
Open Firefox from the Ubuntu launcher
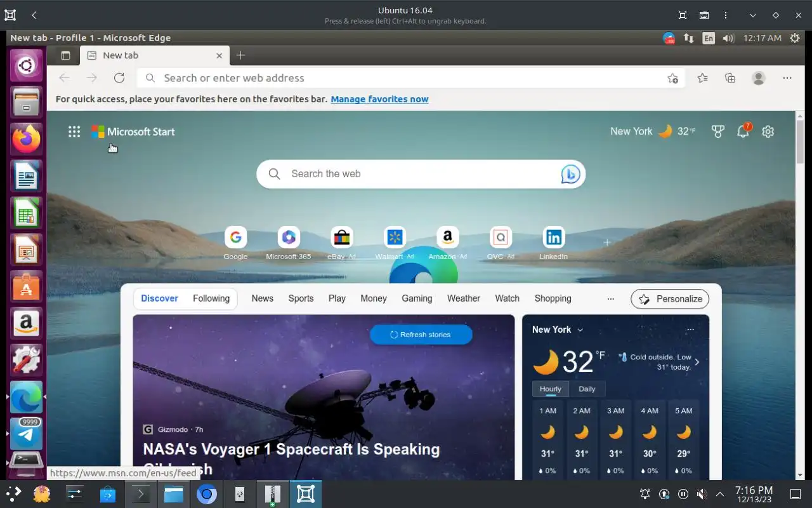[x=26, y=138]
